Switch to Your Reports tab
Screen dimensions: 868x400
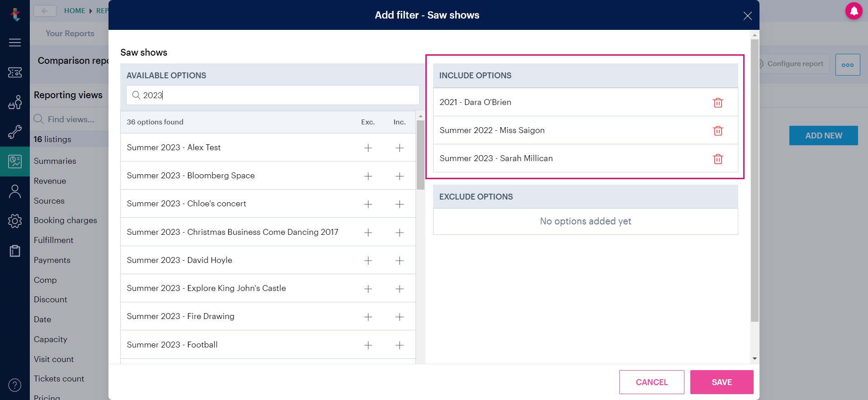coord(70,33)
